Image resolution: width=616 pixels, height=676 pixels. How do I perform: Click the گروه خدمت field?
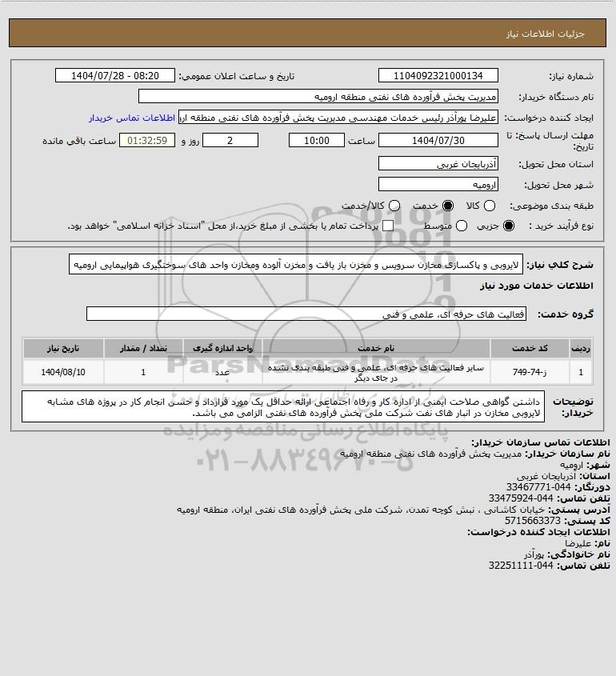coord(306,314)
